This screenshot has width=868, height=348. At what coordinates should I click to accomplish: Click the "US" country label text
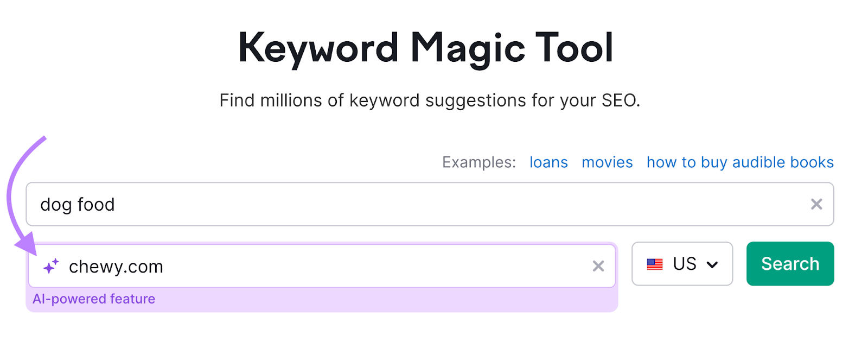pos(684,264)
